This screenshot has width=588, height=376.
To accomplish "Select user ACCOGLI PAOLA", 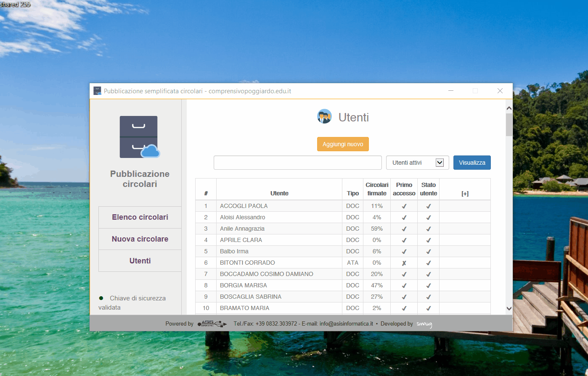I will coord(244,206).
